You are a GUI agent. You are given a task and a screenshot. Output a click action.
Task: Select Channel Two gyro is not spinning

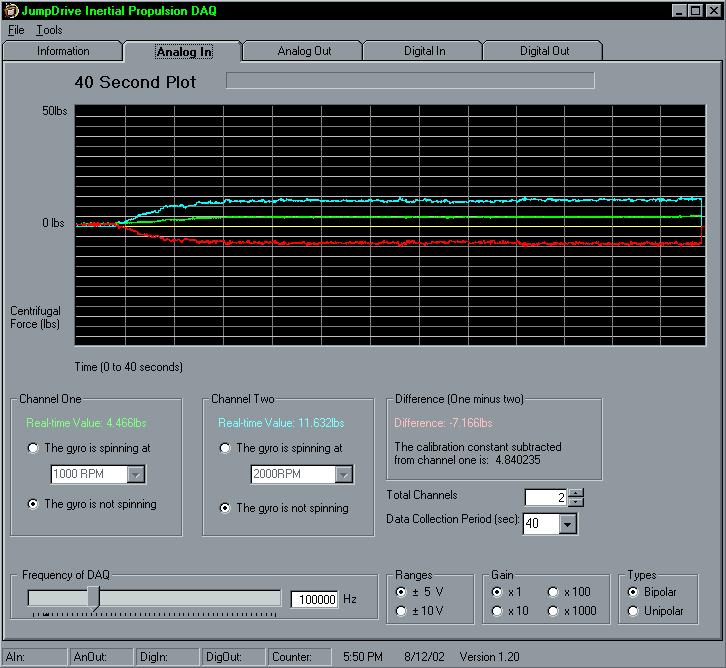point(226,508)
